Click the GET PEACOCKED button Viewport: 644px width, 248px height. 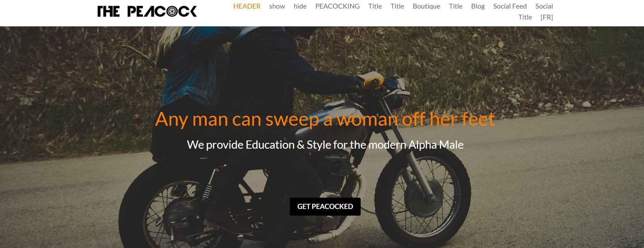pos(325,207)
